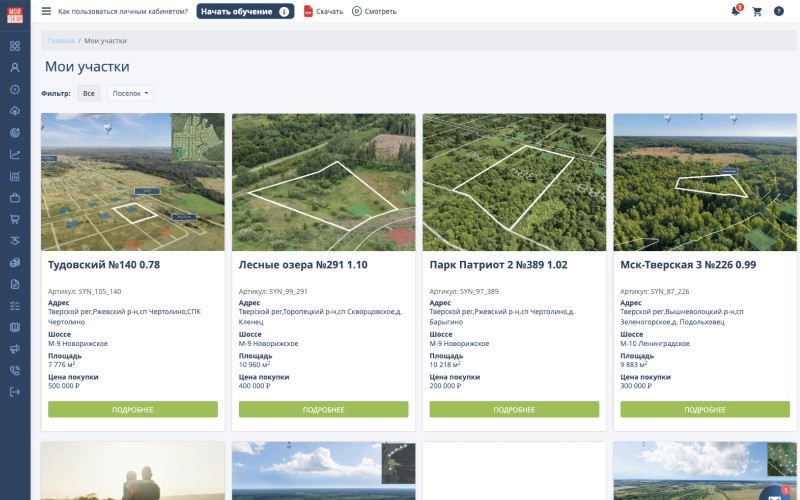Open the chat envelope widget
800x500 pixels.
(775, 493)
